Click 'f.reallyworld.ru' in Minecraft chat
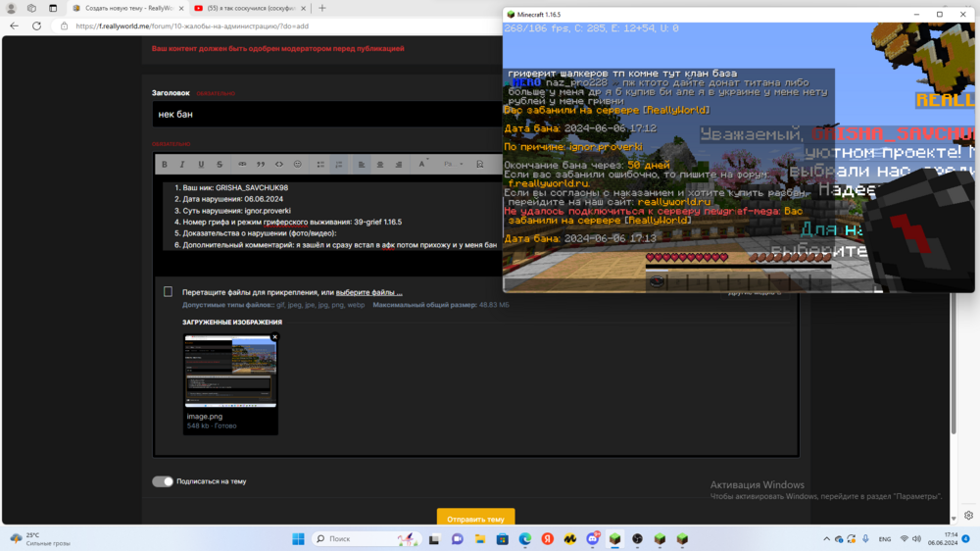This screenshot has width=980, height=551. (548, 184)
